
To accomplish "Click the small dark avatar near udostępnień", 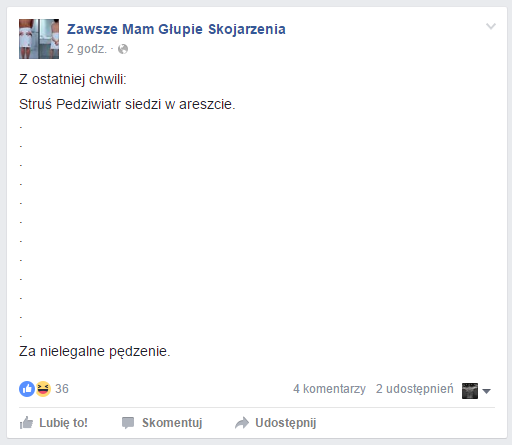I will point(470,391).
